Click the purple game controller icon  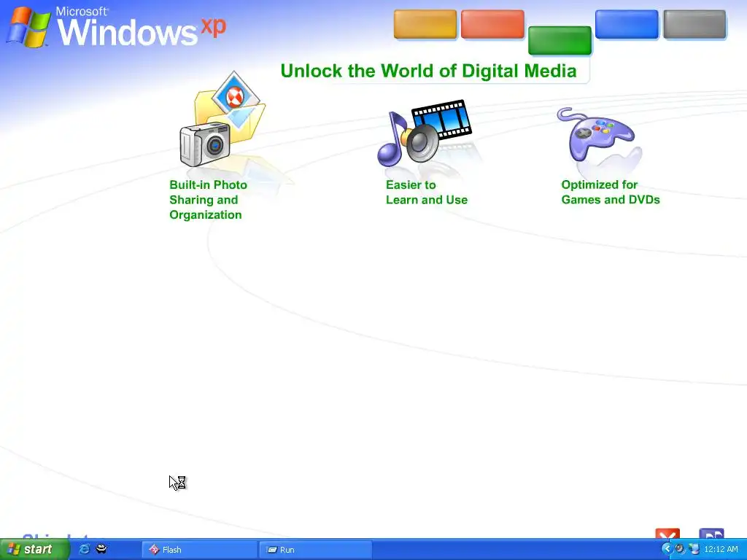coord(595,134)
